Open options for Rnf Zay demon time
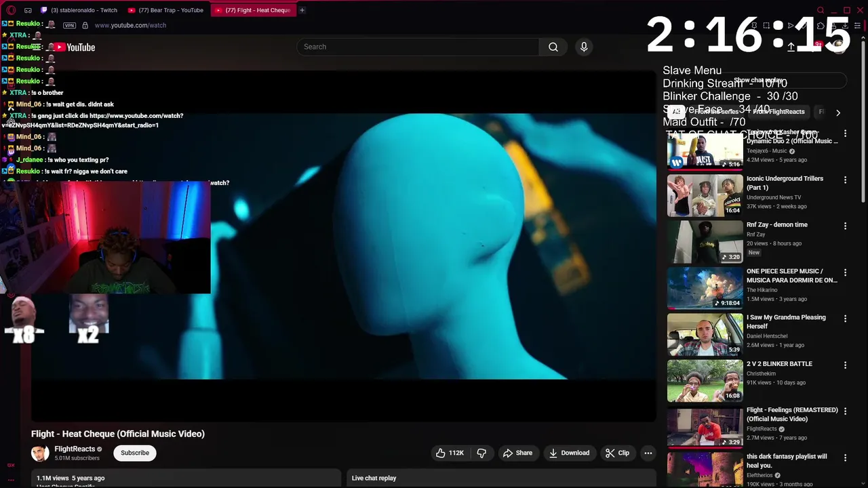Image resolution: width=868 pixels, height=488 pixels. (x=845, y=226)
